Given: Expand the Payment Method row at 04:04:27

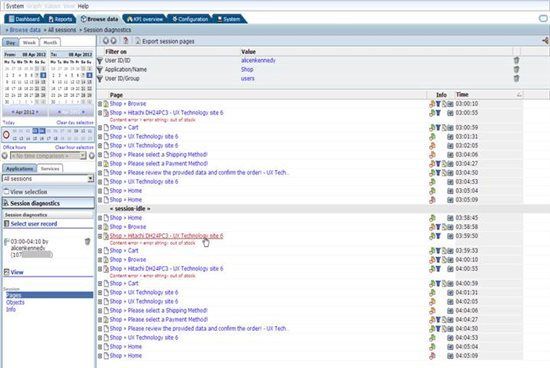Looking at the screenshot, I should 100,320.
